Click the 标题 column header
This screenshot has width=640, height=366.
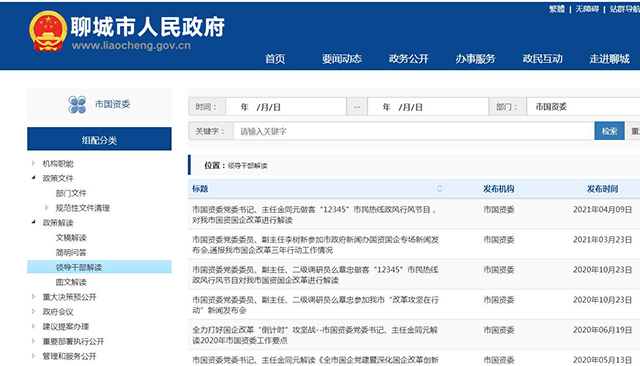200,189
